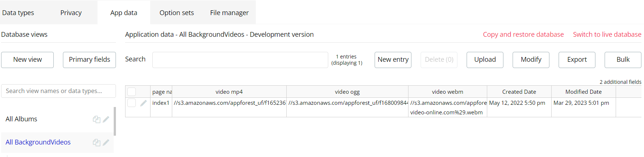This screenshot has width=644, height=157.
Task: Click Switch to live database link
Action: point(607,34)
